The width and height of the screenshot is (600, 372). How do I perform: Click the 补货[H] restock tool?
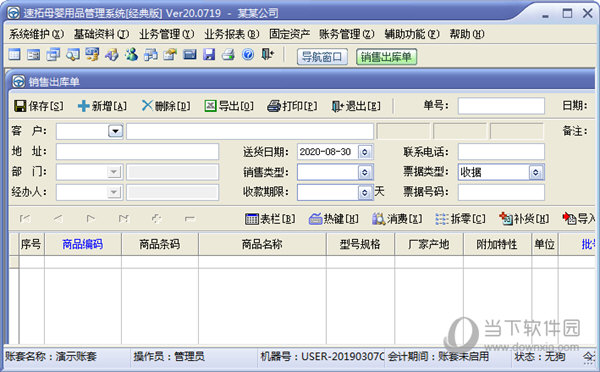click(x=524, y=219)
